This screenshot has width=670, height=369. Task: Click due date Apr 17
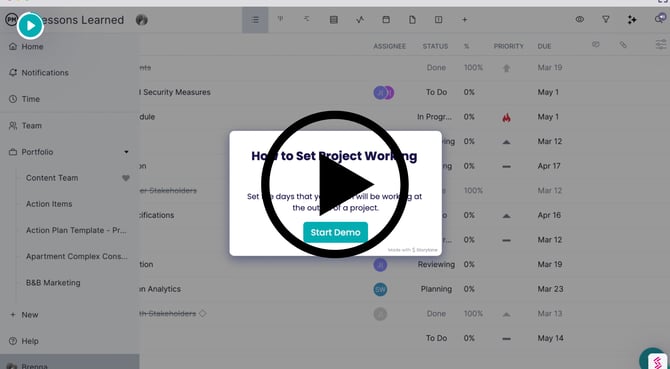tap(549, 166)
